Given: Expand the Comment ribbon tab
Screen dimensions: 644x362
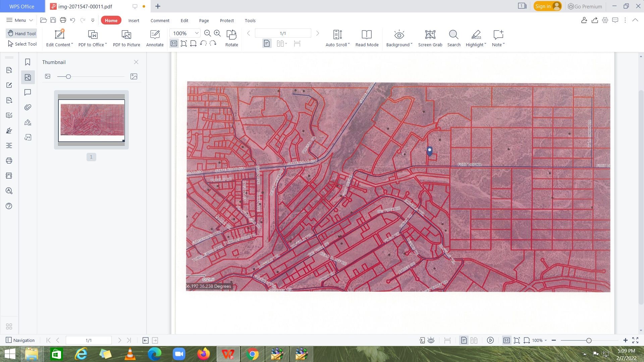Looking at the screenshot, I should pyautogui.click(x=160, y=20).
